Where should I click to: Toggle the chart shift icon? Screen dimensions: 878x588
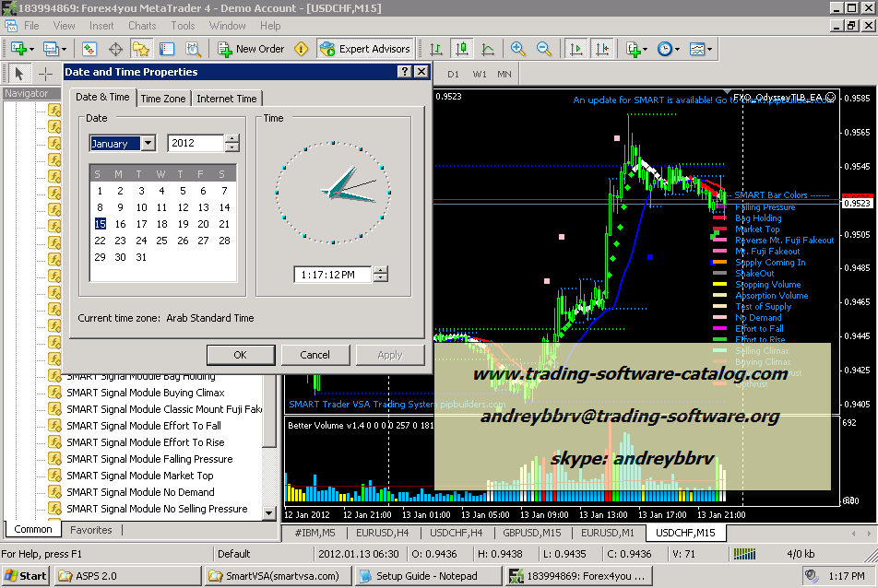click(601, 49)
